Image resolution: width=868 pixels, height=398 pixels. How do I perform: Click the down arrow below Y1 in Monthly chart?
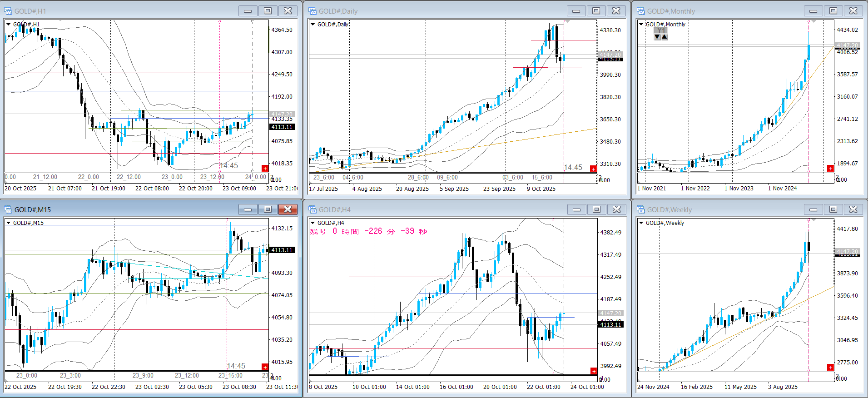pyautogui.click(x=657, y=37)
